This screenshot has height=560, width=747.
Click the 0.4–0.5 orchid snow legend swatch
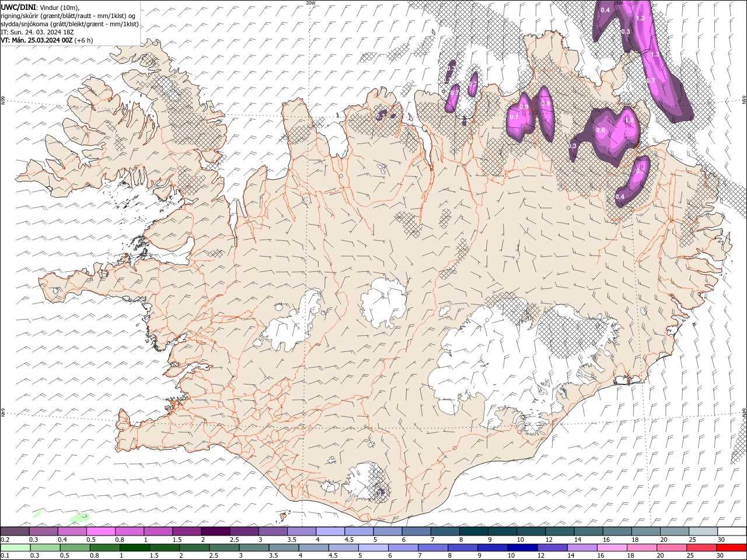(72, 531)
